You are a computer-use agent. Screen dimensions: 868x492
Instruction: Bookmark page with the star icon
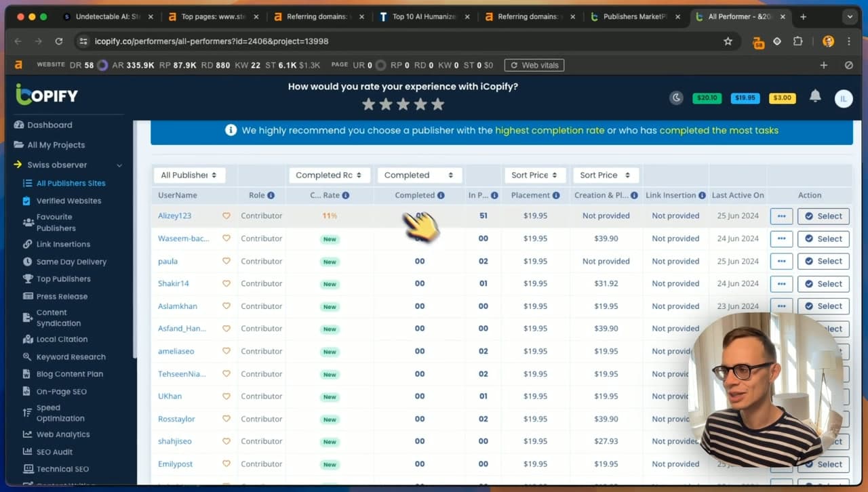point(728,41)
